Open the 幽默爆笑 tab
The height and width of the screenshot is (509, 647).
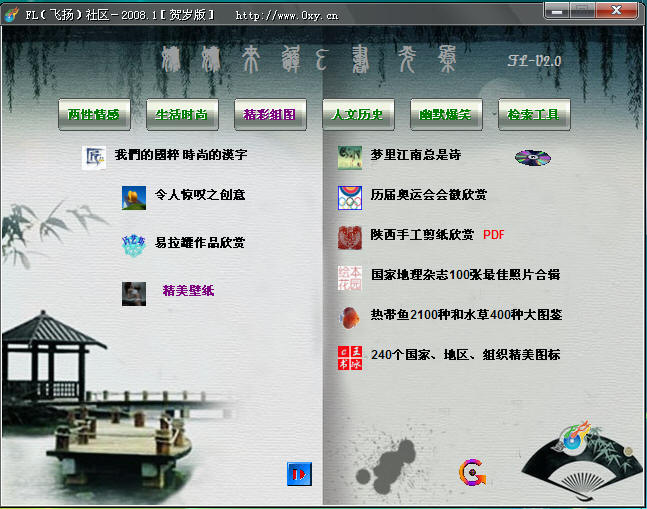click(x=446, y=115)
